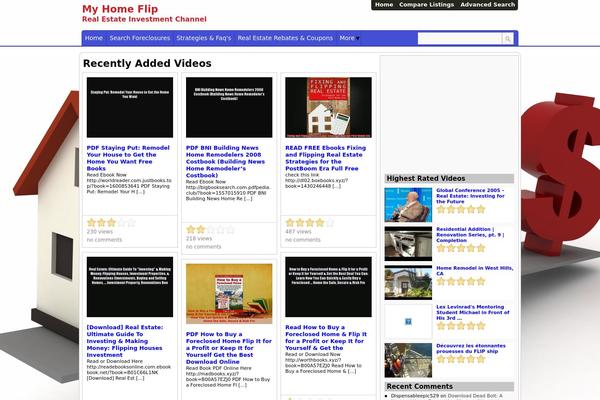Click the Recently Added Videos heading

[x=147, y=63]
